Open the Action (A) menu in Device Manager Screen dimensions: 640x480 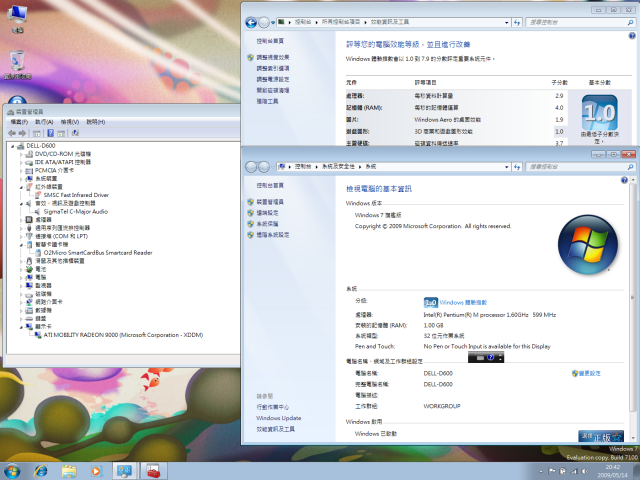(44, 122)
